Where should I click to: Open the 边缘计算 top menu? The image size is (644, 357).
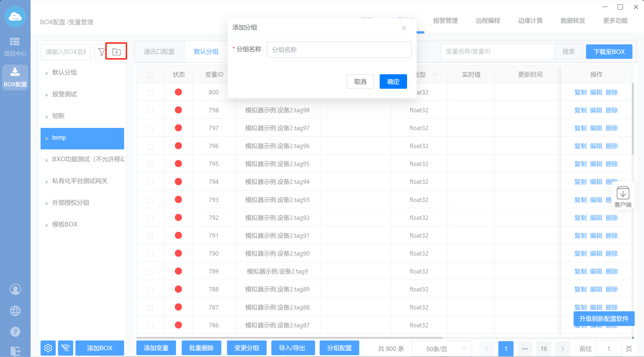pyautogui.click(x=530, y=20)
